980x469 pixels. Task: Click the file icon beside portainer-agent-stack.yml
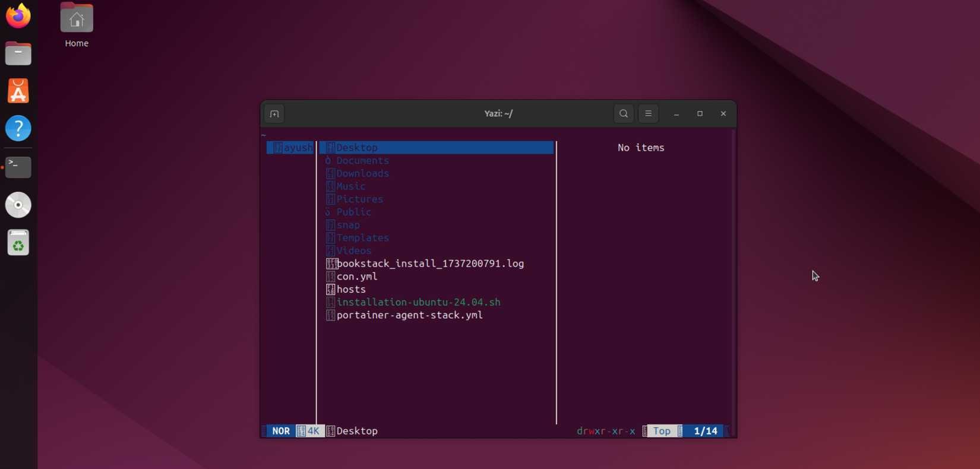pyautogui.click(x=330, y=315)
